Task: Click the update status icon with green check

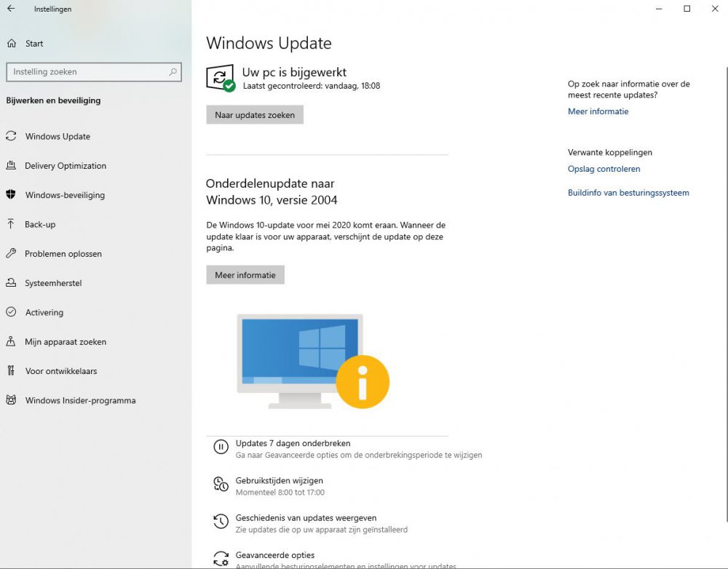Action: (x=221, y=78)
